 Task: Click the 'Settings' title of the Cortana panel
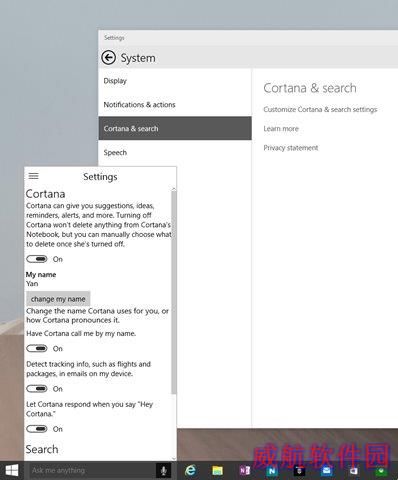tap(100, 177)
